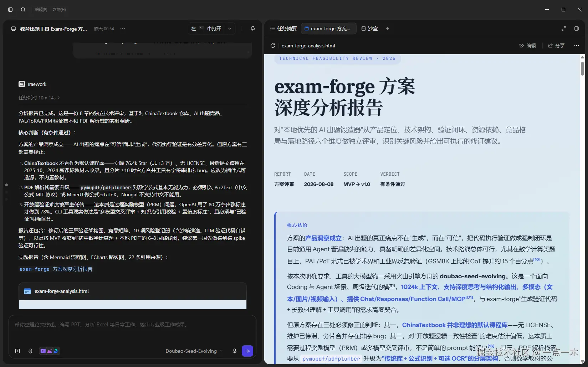Open the exam-forge 方案深度分析报告 link
The image size is (588, 367).
pos(56,269)
